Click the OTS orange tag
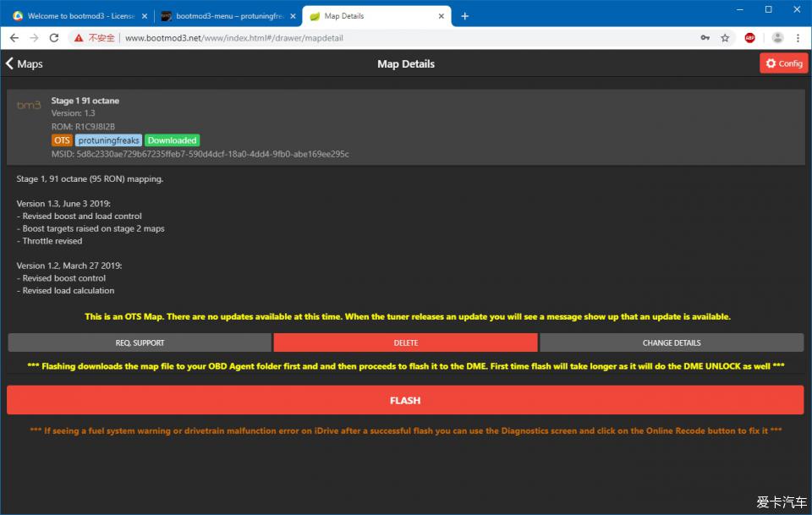Viewport: 812px width, 515px height. 62,140
